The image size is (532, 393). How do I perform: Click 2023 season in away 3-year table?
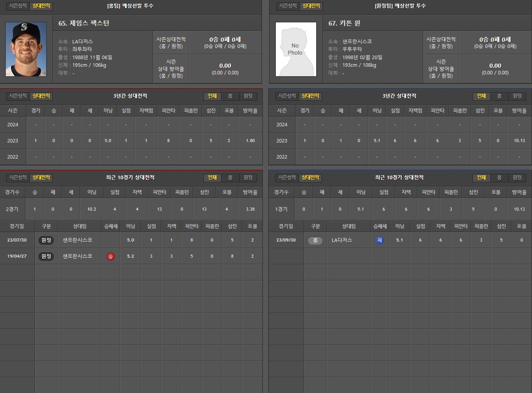[x=282, y=141]
